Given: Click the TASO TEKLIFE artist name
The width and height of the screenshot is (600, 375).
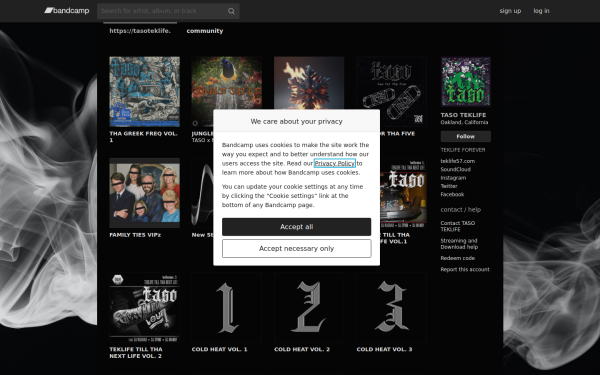Looking at the screenshot, I should point(463,115).
